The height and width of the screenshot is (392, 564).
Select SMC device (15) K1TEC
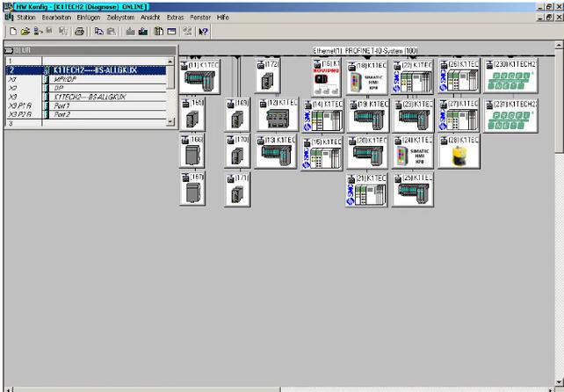322,153
